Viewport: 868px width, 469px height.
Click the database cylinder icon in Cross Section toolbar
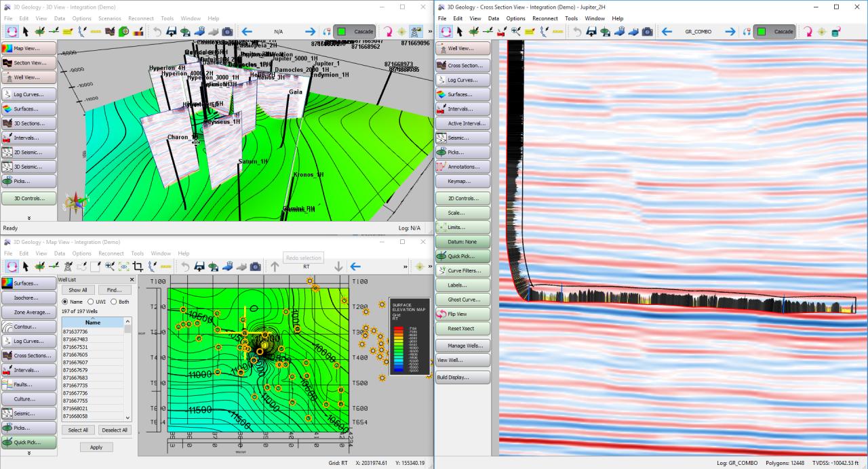836,32
